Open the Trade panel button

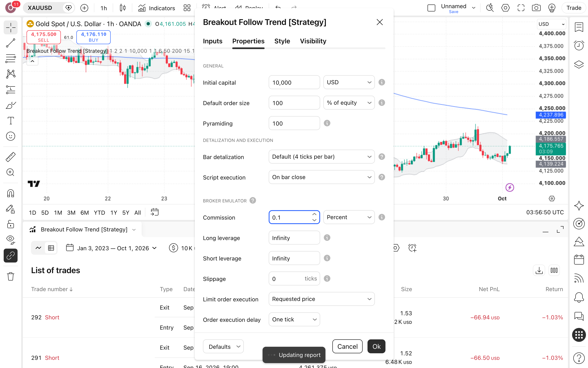(x=574, y=8)
